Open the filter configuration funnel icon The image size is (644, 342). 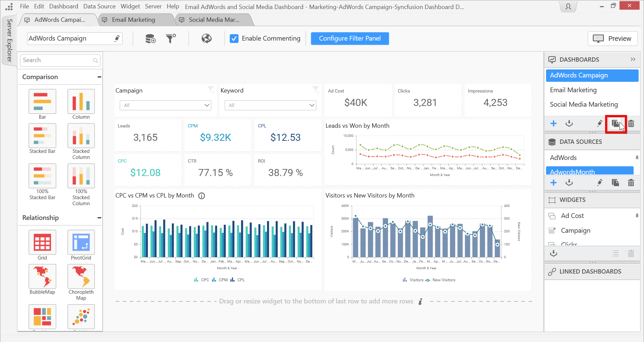pos(171,39)
